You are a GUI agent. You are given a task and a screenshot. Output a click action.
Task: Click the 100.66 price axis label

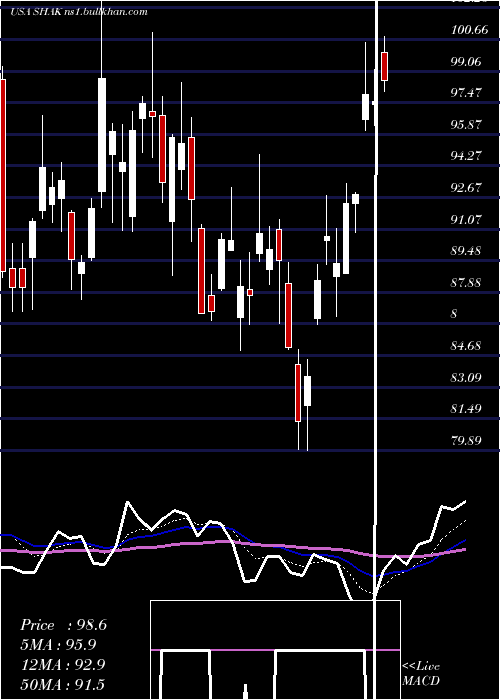pyautogui.click(x=469, y=30)
